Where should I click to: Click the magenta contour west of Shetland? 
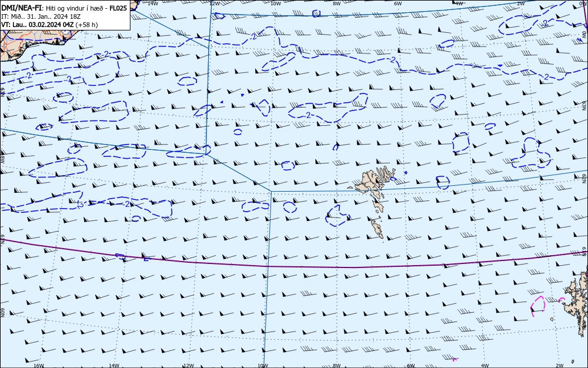click(x=538, y=306)
